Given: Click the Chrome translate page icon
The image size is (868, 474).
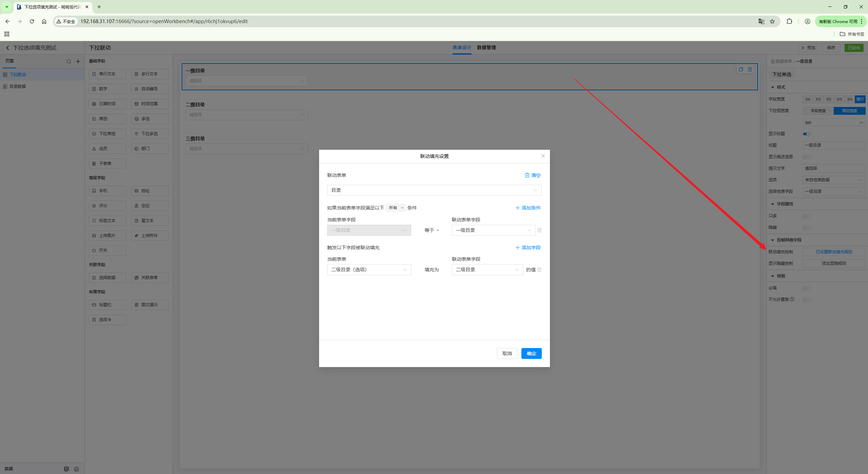Looking at the screenshot, I should point(761,21).
